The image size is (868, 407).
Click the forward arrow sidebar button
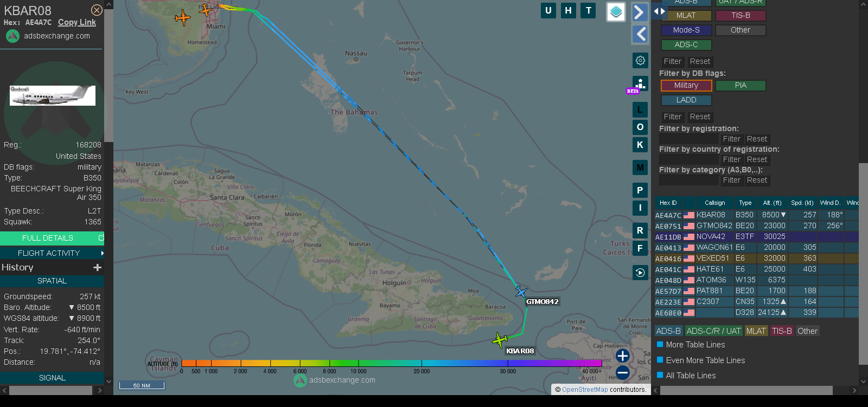[640, 12]
